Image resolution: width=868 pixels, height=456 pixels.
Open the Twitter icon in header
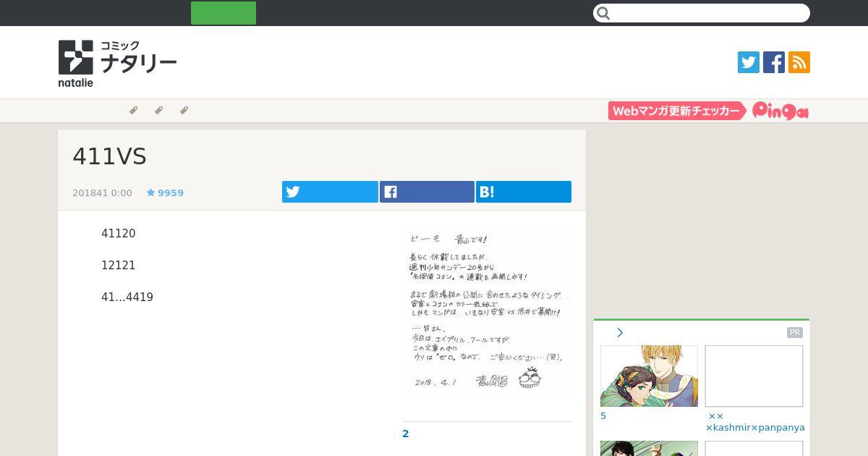749,62
